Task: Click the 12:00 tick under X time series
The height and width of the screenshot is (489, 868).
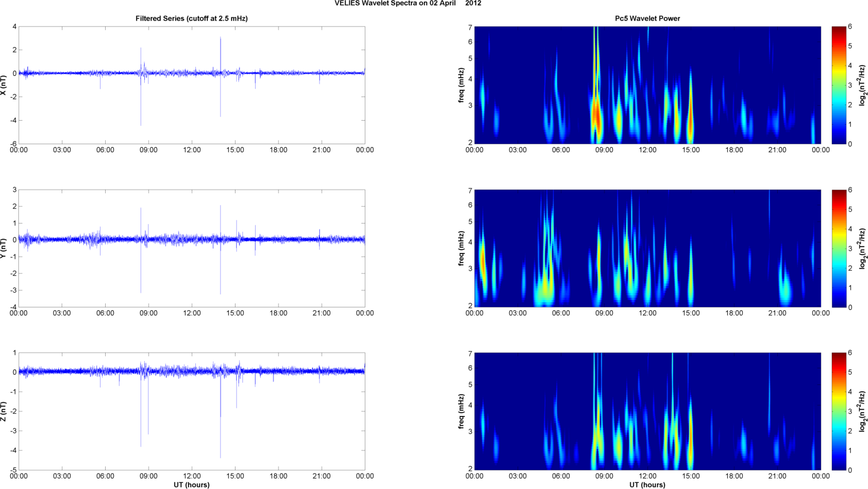Action: [192, 150]
